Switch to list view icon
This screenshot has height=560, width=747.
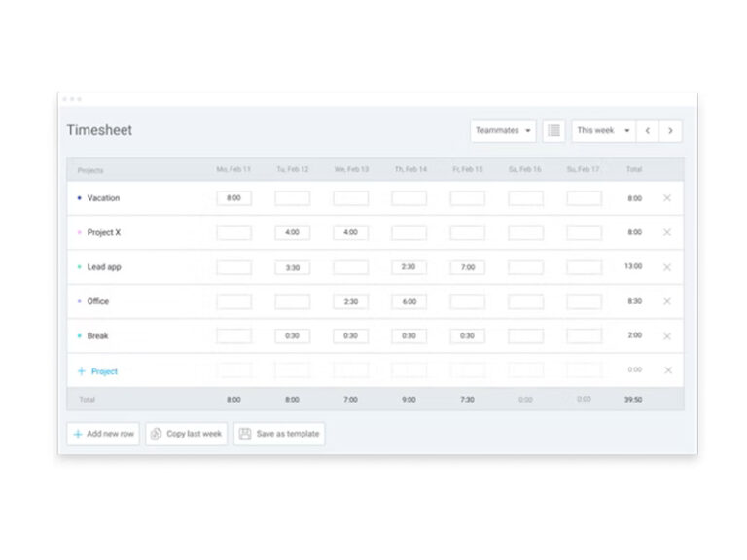553,130
